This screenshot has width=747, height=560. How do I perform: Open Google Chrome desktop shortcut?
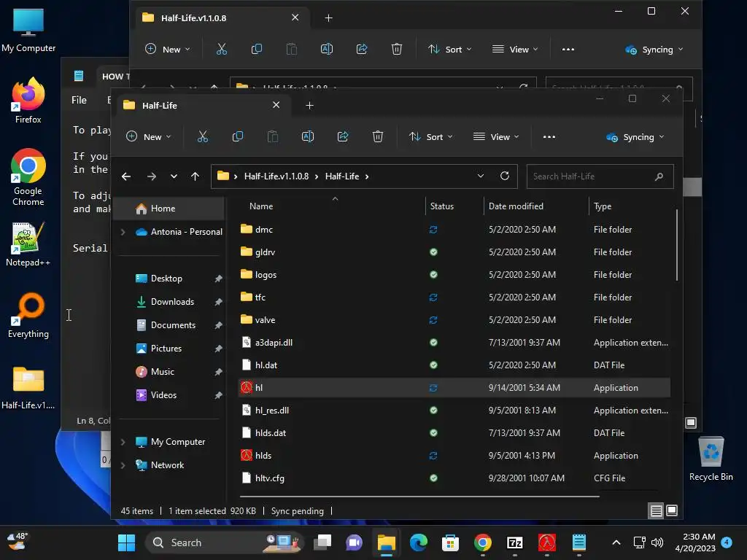(28, 176)
